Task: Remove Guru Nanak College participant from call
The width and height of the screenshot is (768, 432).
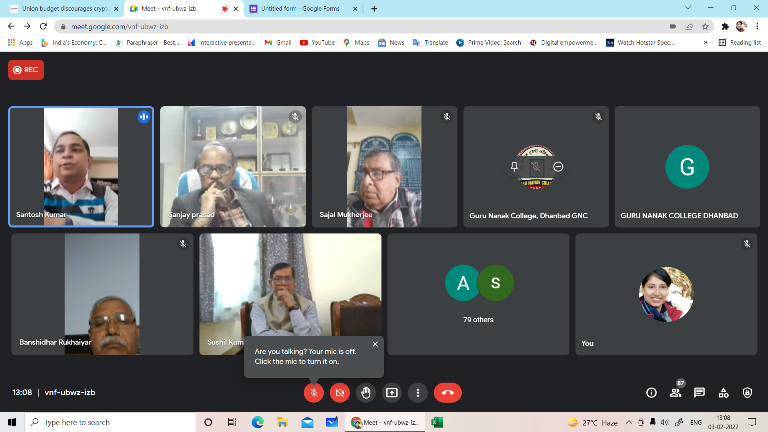Action: click(558, 167)
